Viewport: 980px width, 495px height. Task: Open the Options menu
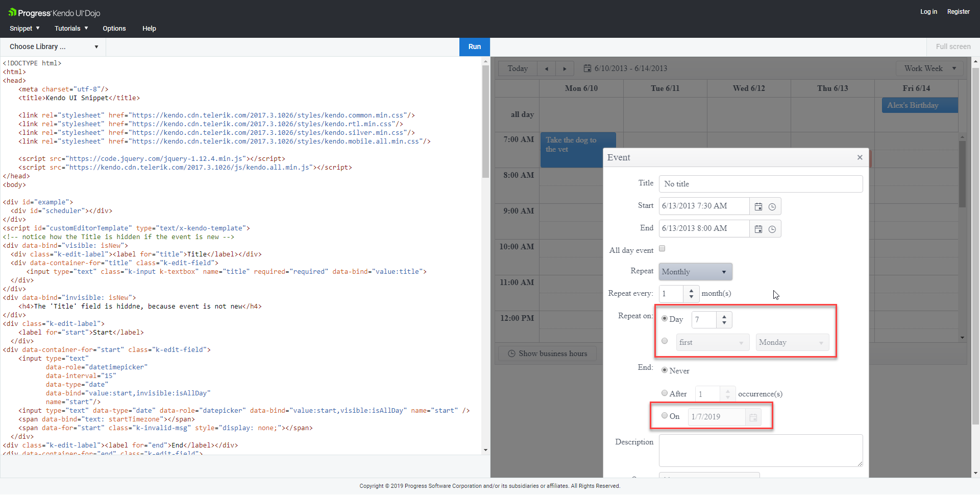tap(114, 29)
